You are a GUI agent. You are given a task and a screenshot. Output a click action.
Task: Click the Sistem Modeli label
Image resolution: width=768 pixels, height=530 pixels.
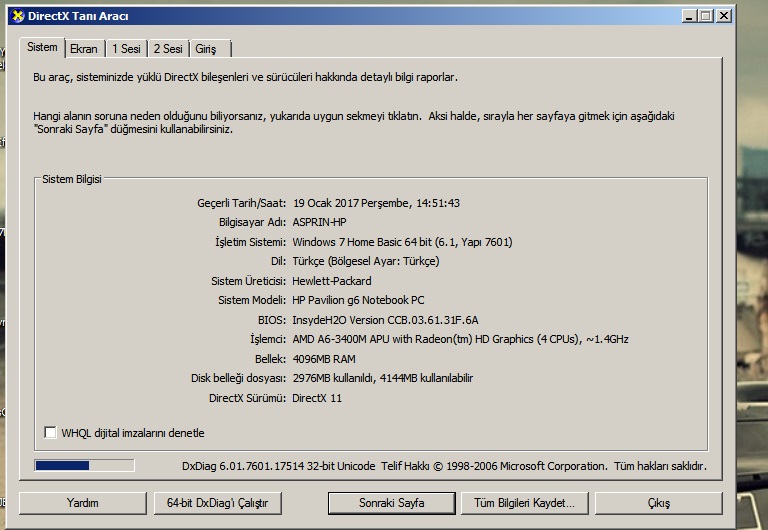[x=252, y=300]
